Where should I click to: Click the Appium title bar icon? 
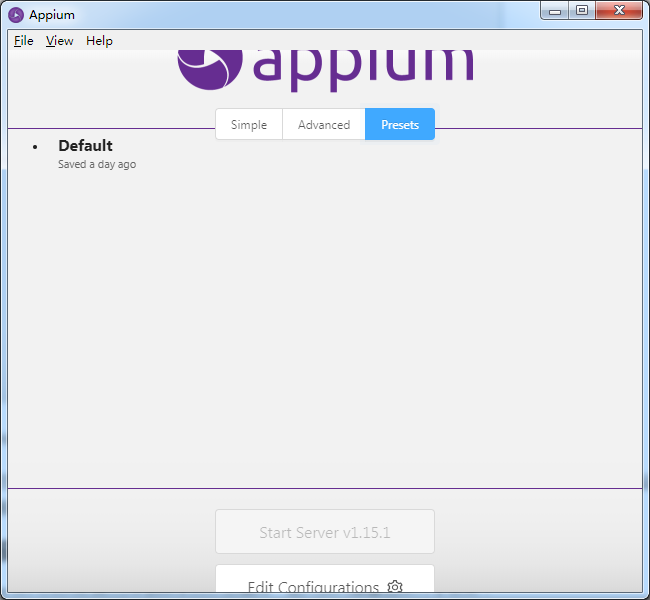(16, 15)
